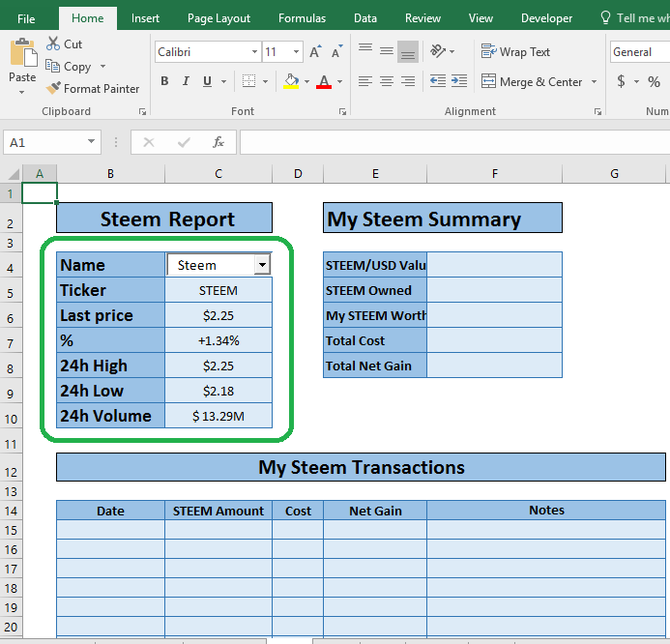This screenshot has width=670, height=644.
Task: Toggle Underline formatting
Action: 207,81
